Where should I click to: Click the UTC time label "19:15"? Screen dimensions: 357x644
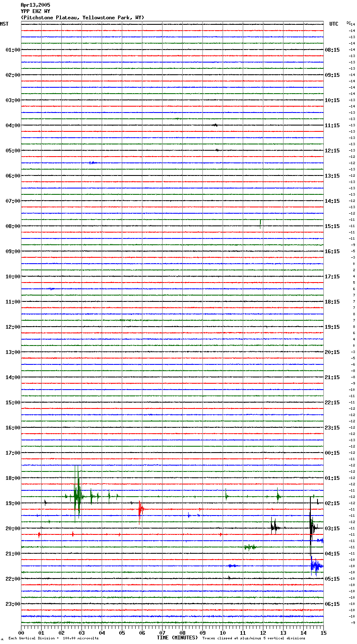click(x=332, y=327)
